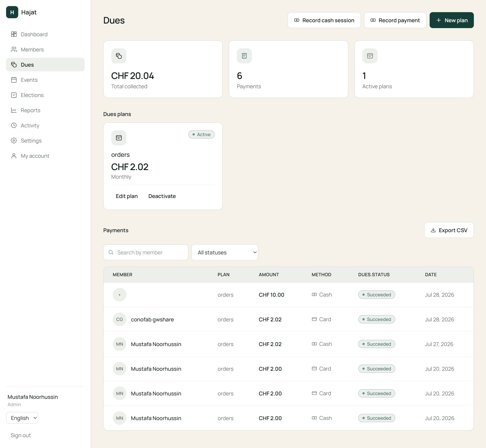Click the Payments receipt icon
Image resolution: width=486 pixels, height=448 pixels.
(244, 56)
